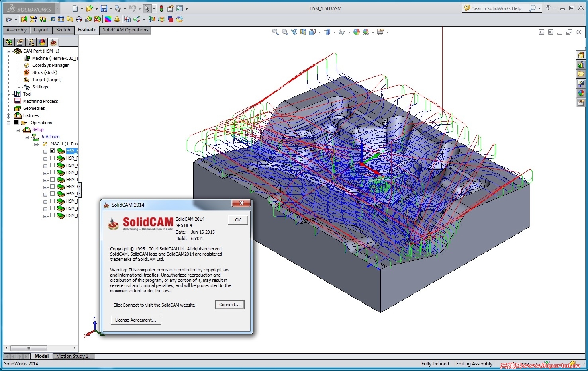The height and width of the screenshot is (371, 588).
Task: Open File Properties icon in top toolbar
Action: tap(171, 8)
